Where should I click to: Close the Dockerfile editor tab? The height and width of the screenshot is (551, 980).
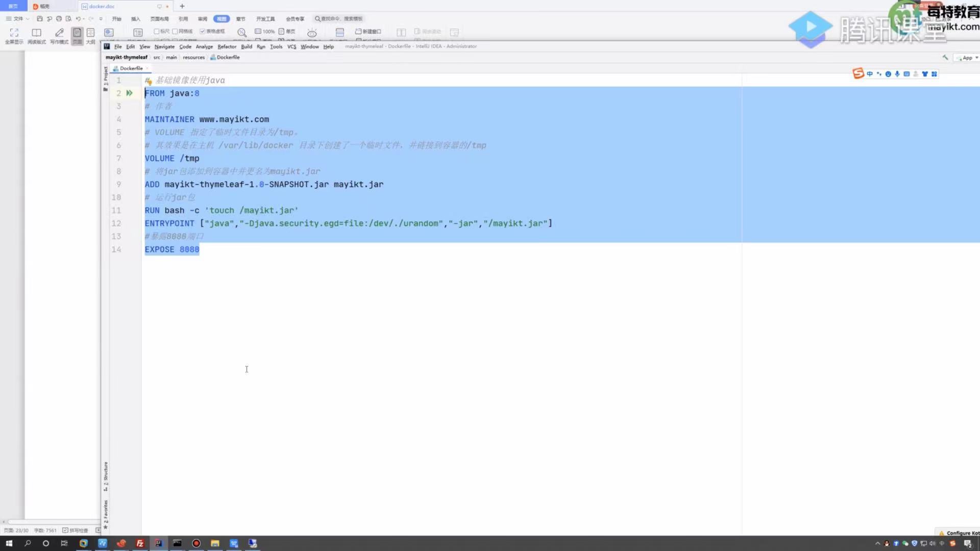pyautogui.click(x=148, y=68)
